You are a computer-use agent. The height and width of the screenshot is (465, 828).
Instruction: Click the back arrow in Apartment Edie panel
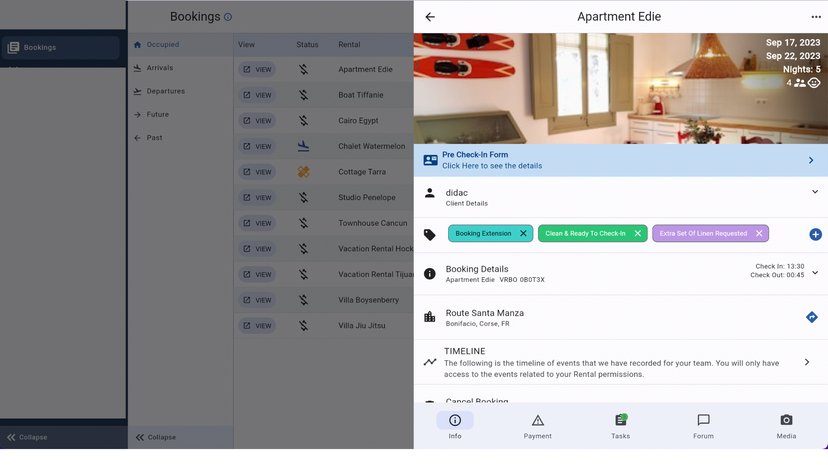pyautogui.click(x=430, y=17)
